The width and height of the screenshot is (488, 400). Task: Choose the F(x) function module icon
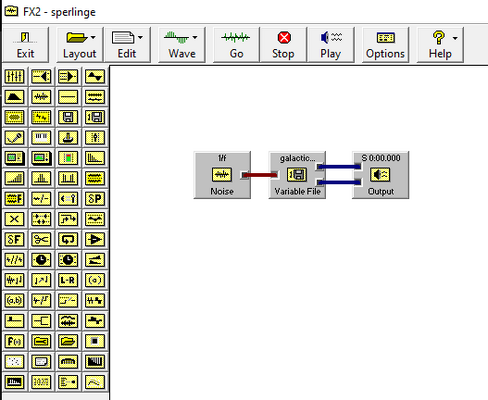[14, 341]
